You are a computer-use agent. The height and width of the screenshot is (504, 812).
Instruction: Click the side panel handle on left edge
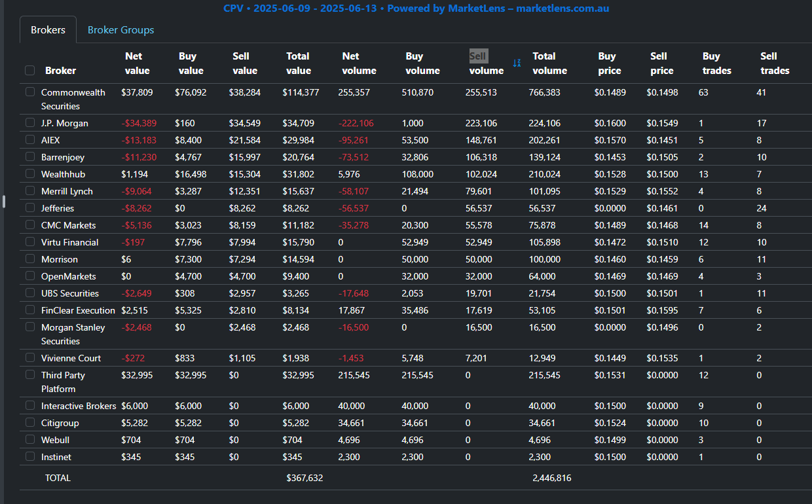click(x=3, y=202)
